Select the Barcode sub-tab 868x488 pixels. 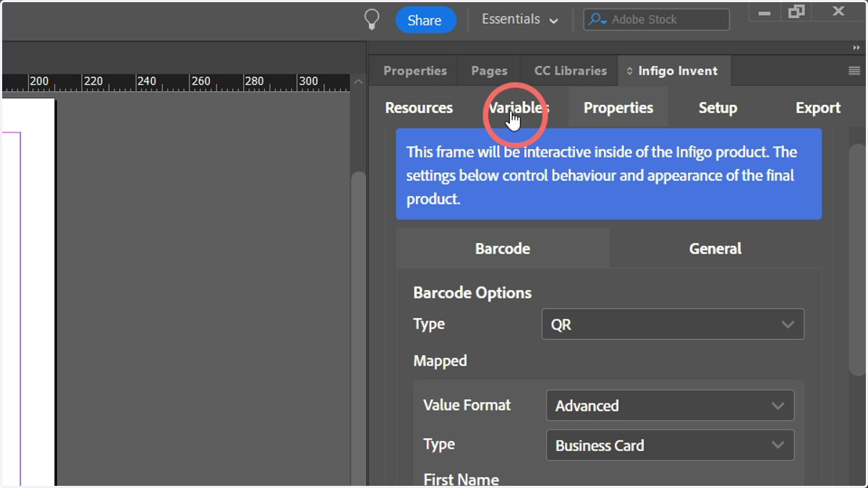point(503,249)
